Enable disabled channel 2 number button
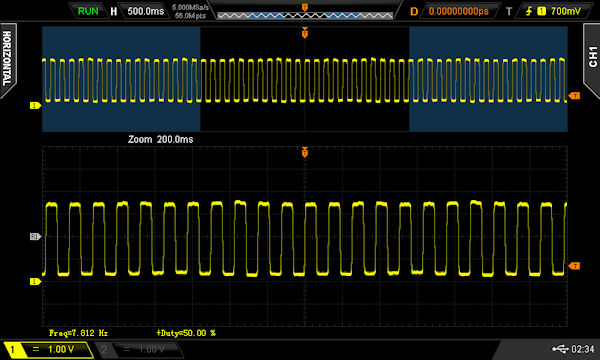 104,349
